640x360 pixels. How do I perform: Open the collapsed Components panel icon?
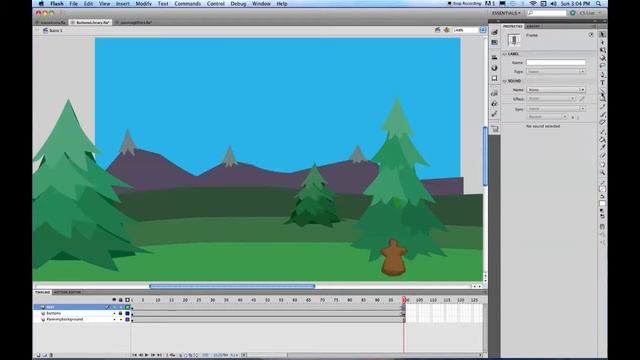point(495,104)
